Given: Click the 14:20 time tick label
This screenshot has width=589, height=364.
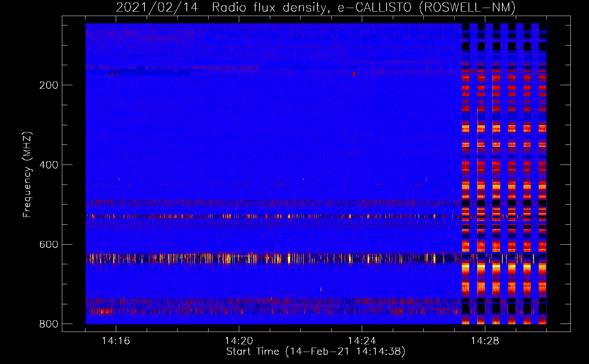Looking at the screenshot, I should (239, 341).
